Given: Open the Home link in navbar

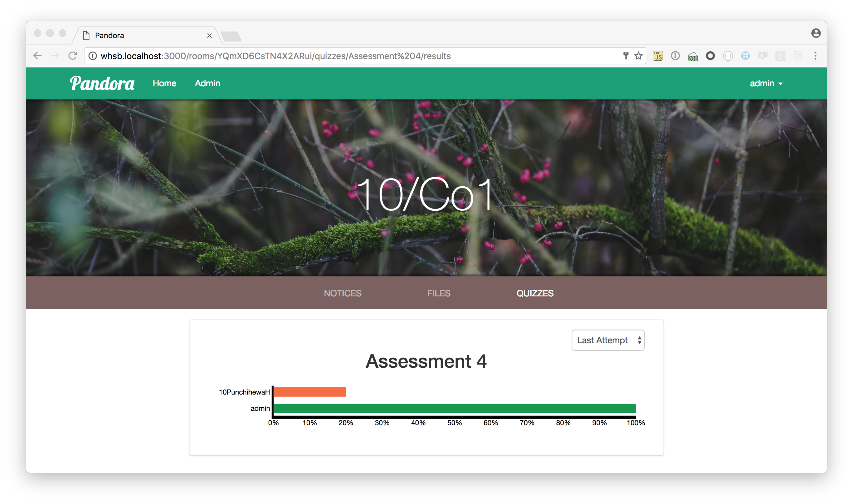Looking at the screenshot, I should coord(164,83).
